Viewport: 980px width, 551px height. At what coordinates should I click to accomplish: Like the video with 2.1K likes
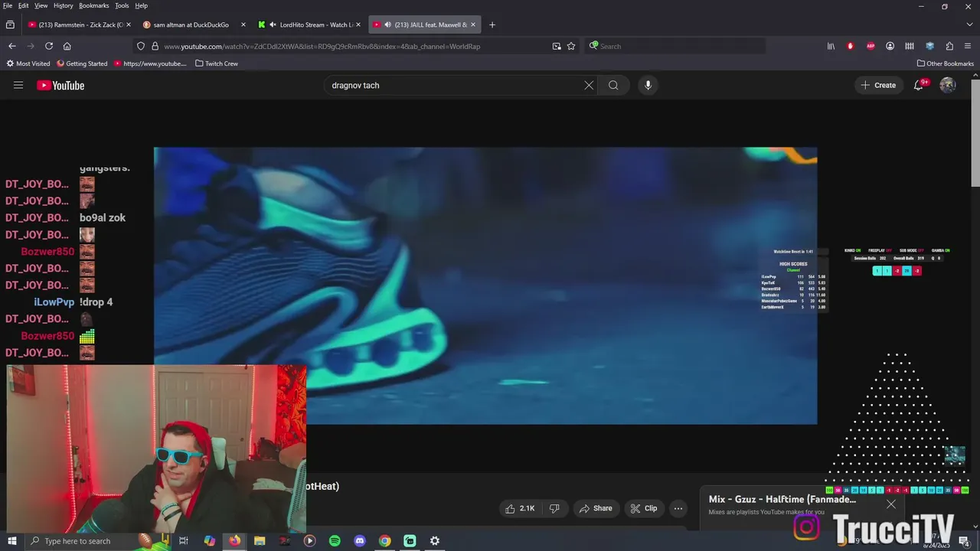tap(521, 508)
